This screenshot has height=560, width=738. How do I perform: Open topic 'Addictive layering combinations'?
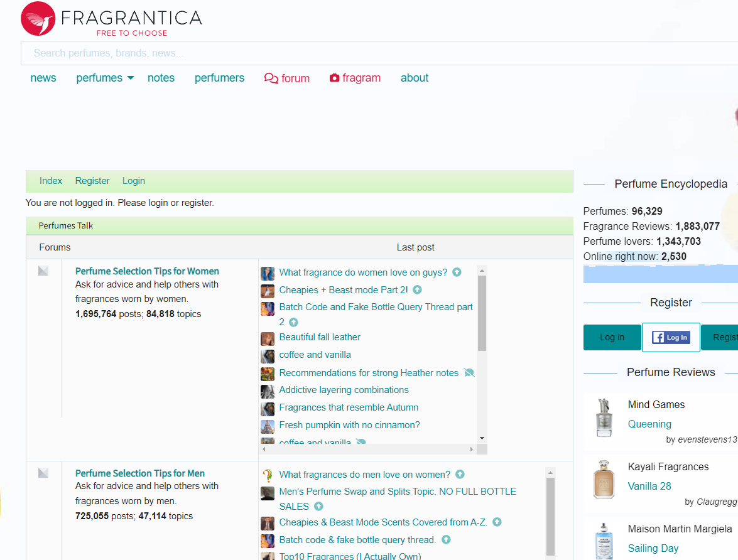344,390
